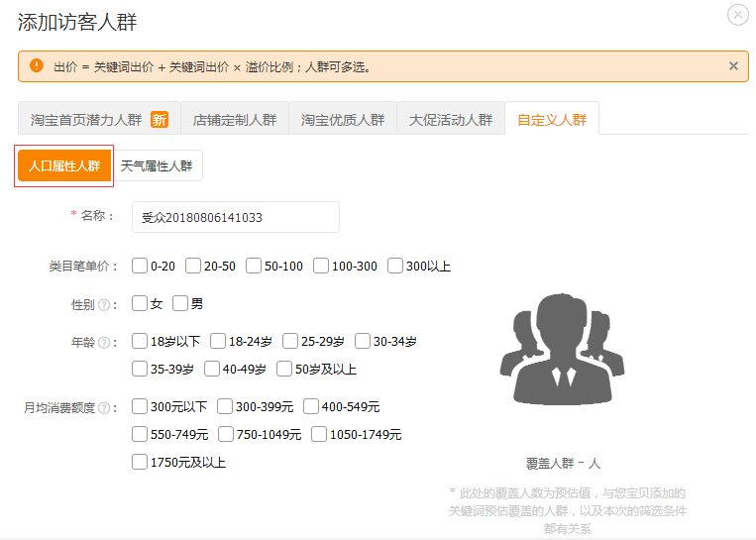Check the 400-549元 spending checkbox
Screen dimensions: 756x540
click(311, 406)
